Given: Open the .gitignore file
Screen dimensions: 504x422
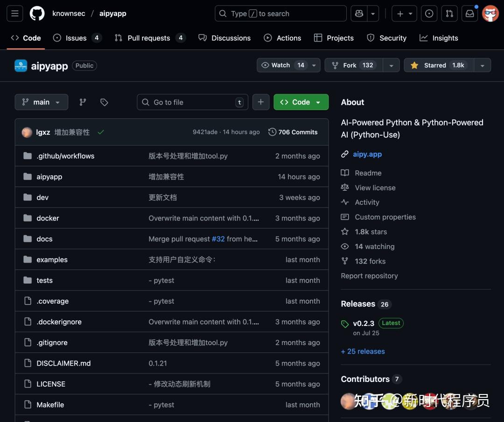Looking at the screenshot, I should [52, 343].
